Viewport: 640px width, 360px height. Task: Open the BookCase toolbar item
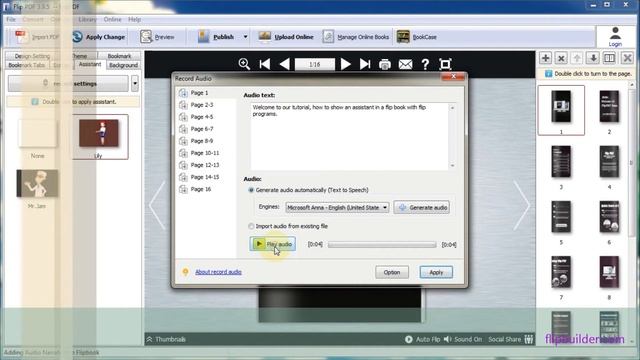click(x=416, y=37)
